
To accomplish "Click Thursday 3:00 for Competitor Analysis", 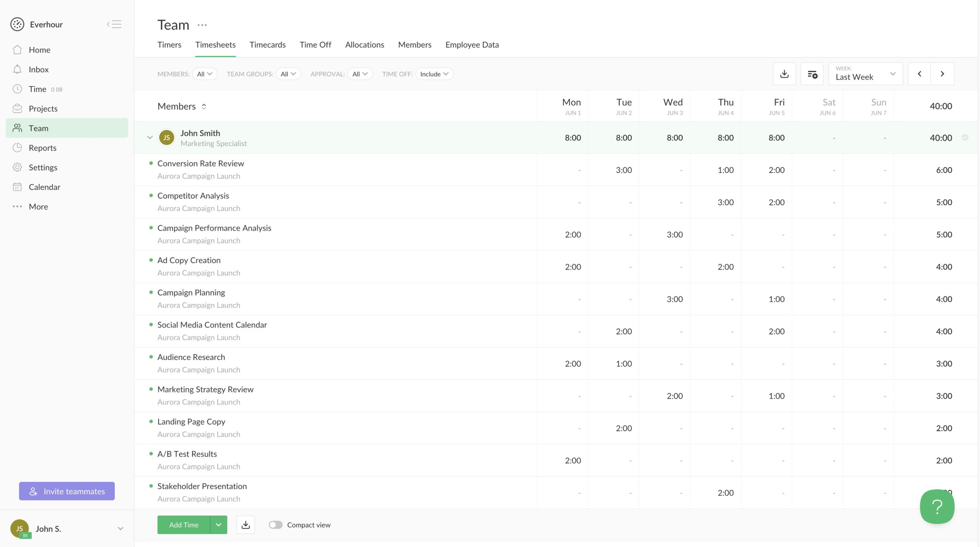I will 725,202.
